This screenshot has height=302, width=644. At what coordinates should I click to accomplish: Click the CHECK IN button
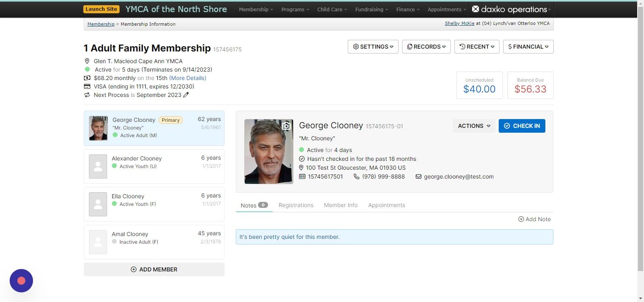tap(522, 126)
